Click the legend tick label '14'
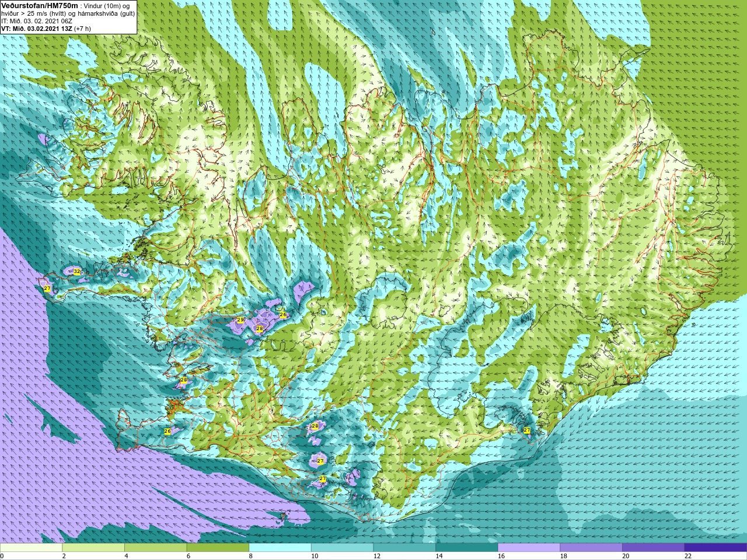 (439, 556)
